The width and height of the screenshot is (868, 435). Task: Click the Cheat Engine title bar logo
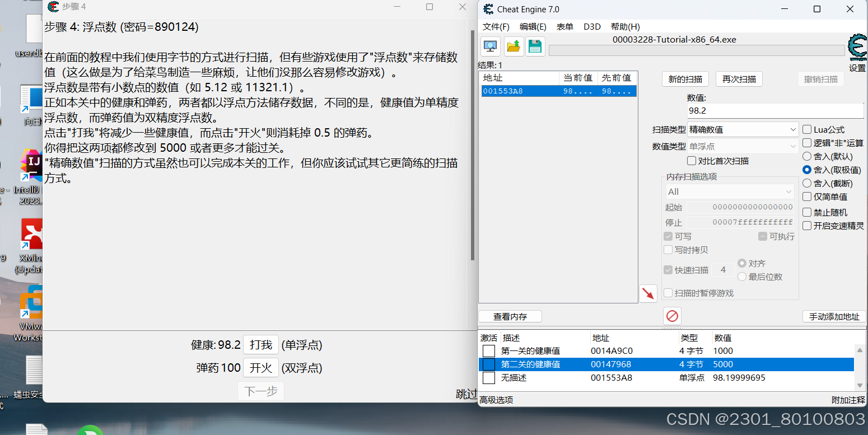point(488,9)
